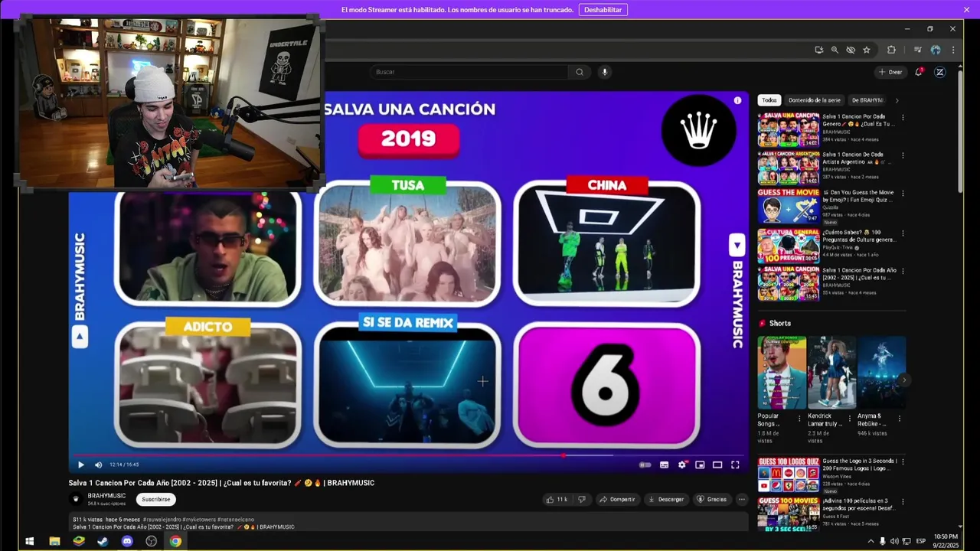This screenshot has width=980, height=551.
Task: Toggle subtitles in the video player
Action: (x=664, y=465)
